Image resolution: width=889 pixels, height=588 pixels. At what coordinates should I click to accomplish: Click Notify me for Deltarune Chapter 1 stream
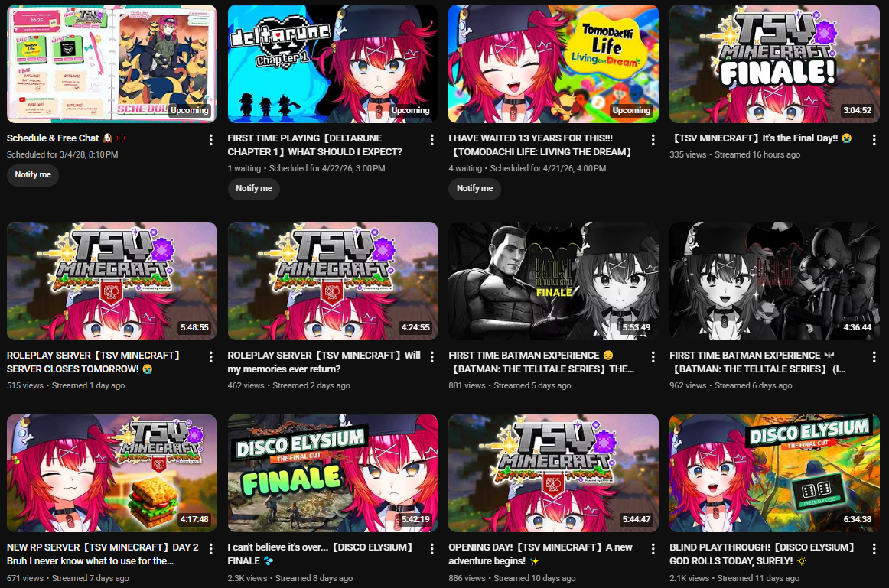pos(253,188)
